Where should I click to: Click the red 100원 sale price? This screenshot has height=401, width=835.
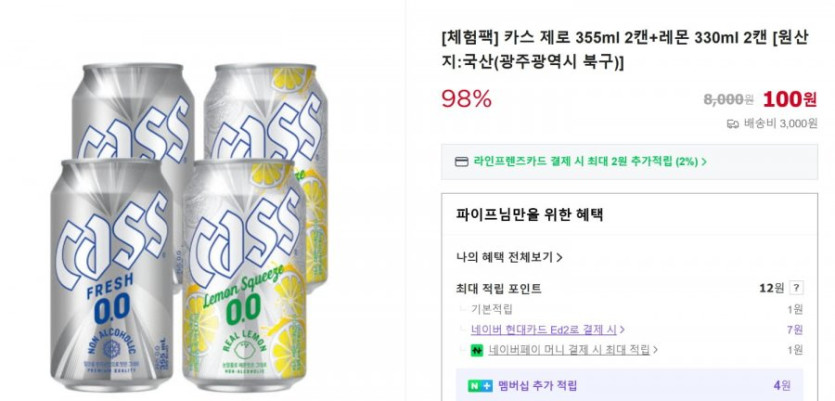[789, 99]
